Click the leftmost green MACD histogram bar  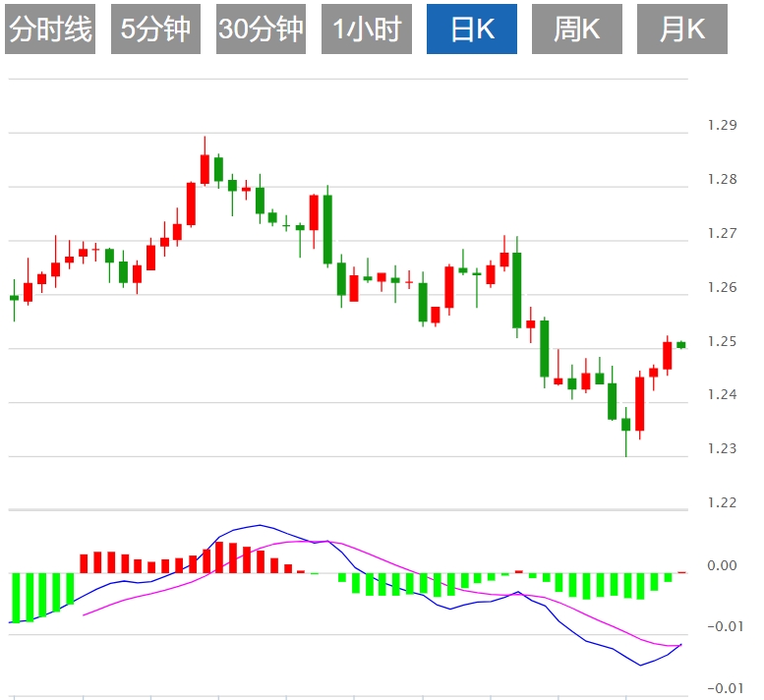coord(16,597)
